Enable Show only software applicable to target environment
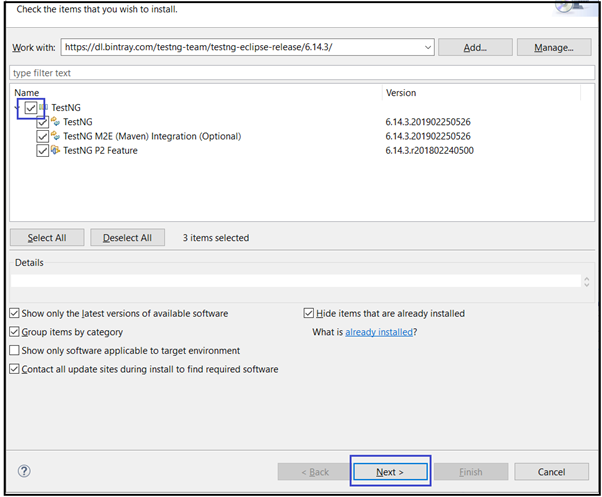Screen dimensions: 602x497 click(x=14, y=350)
